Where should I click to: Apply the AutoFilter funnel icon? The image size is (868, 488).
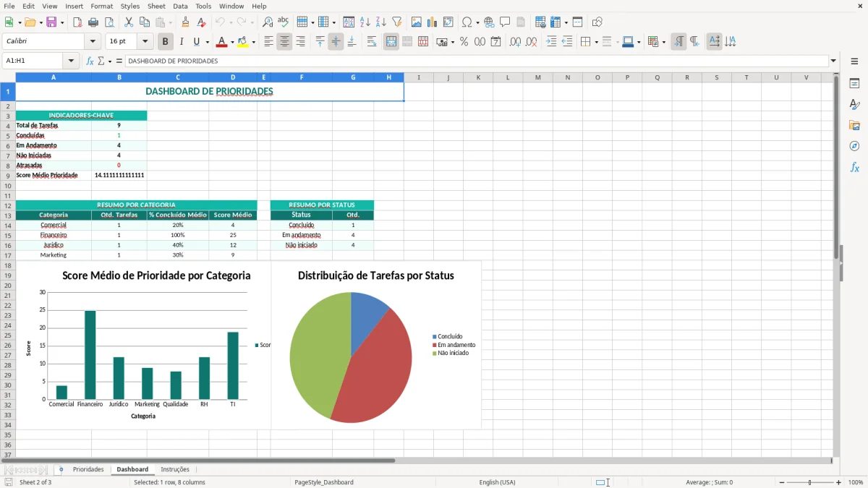[397, 22]
